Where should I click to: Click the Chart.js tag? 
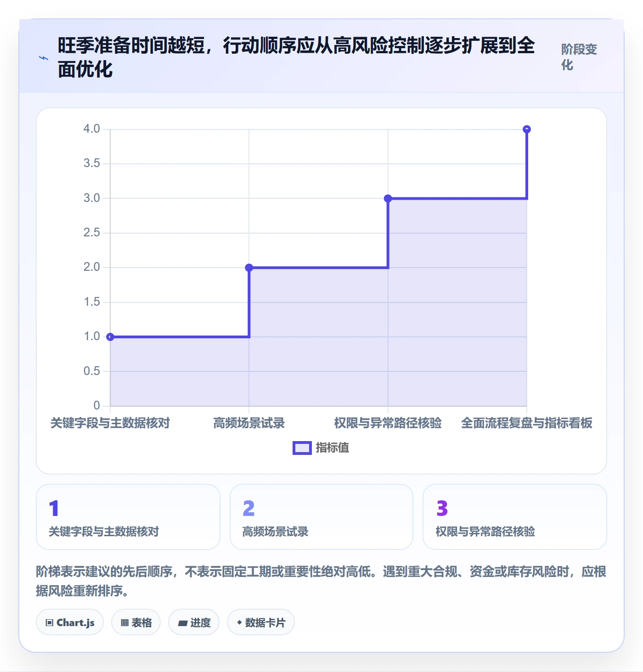click(x=70, y=622)
